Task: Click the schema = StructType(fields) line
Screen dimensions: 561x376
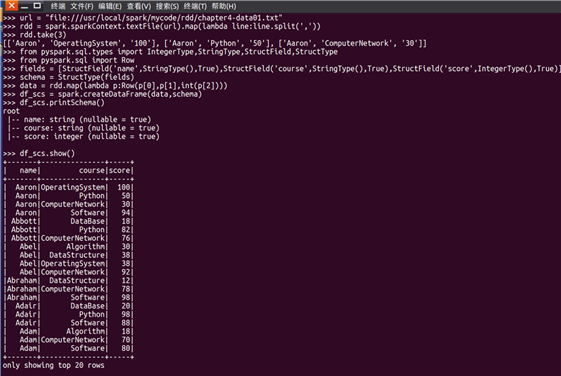Action: 68,77
